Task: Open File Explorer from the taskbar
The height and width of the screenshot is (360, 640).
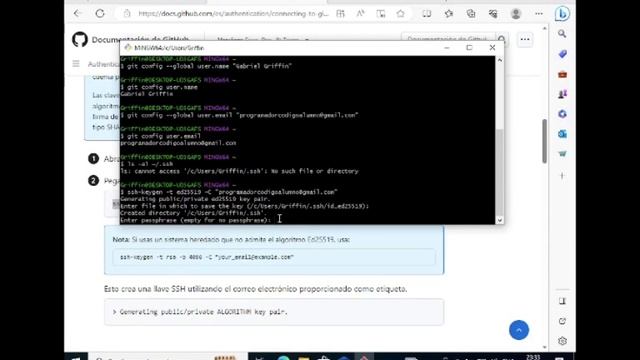Action: 303,357
